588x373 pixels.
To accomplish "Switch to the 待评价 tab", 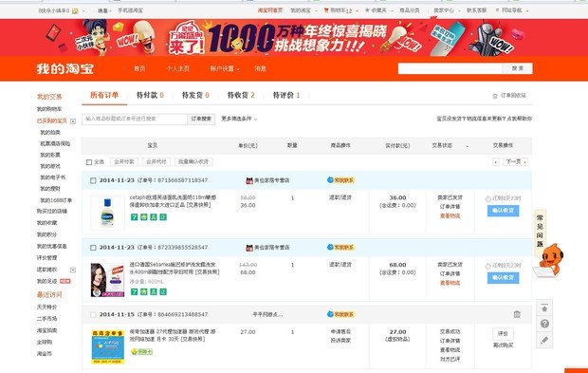I will (x=286, y=95).
